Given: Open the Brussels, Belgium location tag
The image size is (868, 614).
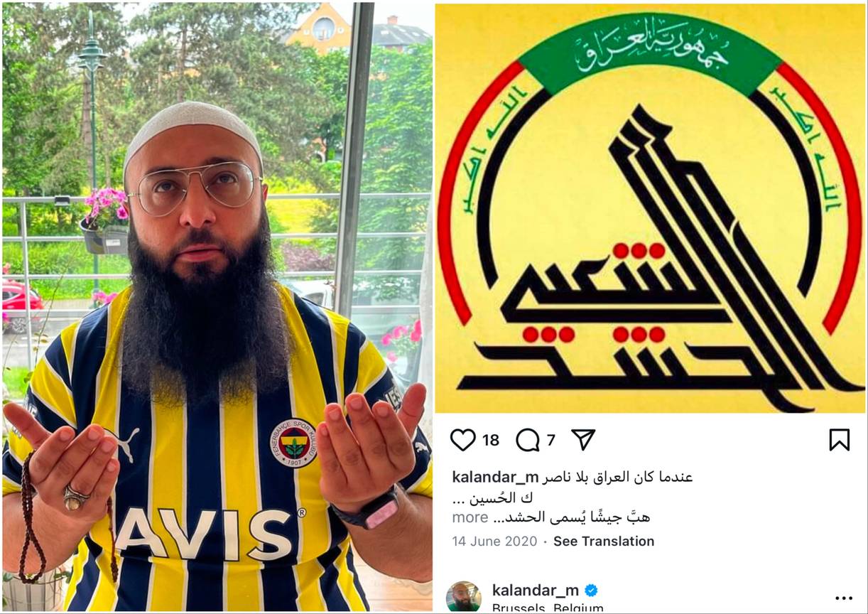Looking at the screenshot, I should (x=548, y=608).
